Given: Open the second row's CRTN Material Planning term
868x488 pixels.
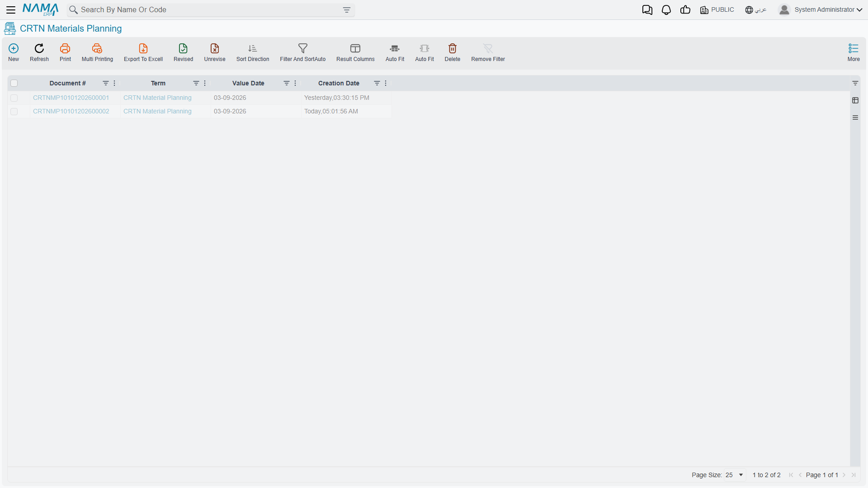Looking at the screenshot, I should [x=157, y=111].
